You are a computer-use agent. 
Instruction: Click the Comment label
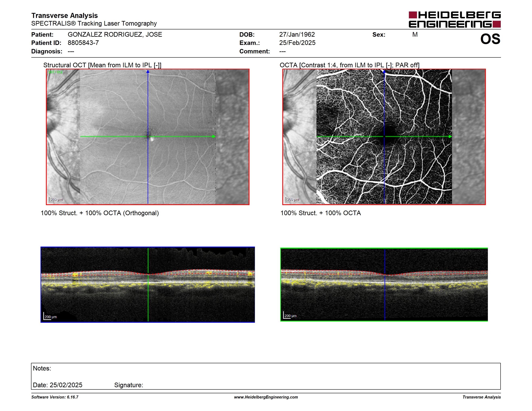point(255,51)
